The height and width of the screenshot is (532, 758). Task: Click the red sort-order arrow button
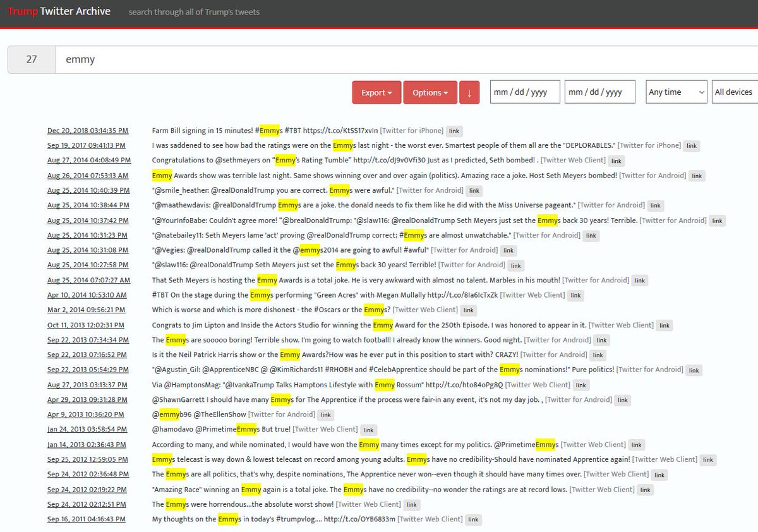point(469,92)
